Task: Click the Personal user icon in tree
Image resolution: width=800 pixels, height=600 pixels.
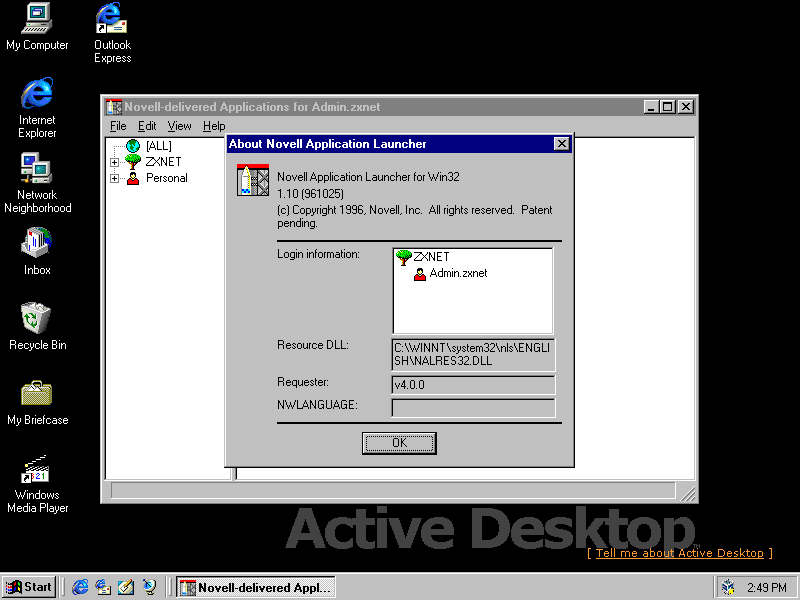Action: click(133, 178)
